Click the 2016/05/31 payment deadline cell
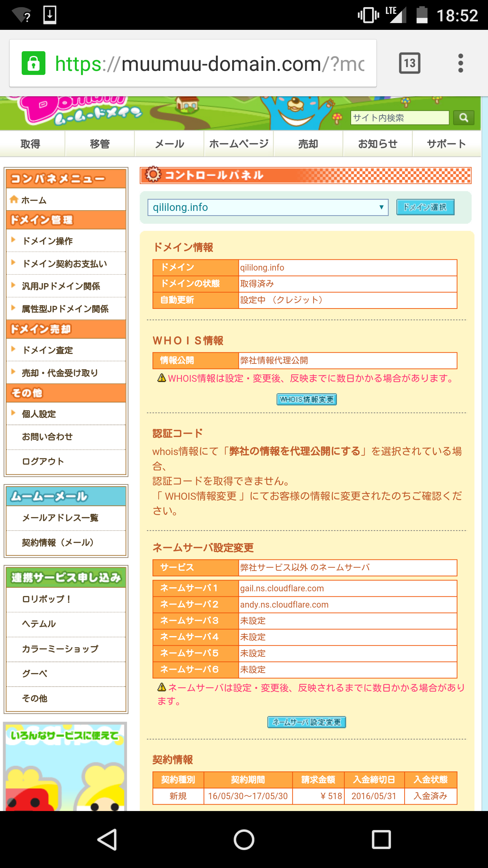This screenshot has height=868, width=488. point(374,796)
